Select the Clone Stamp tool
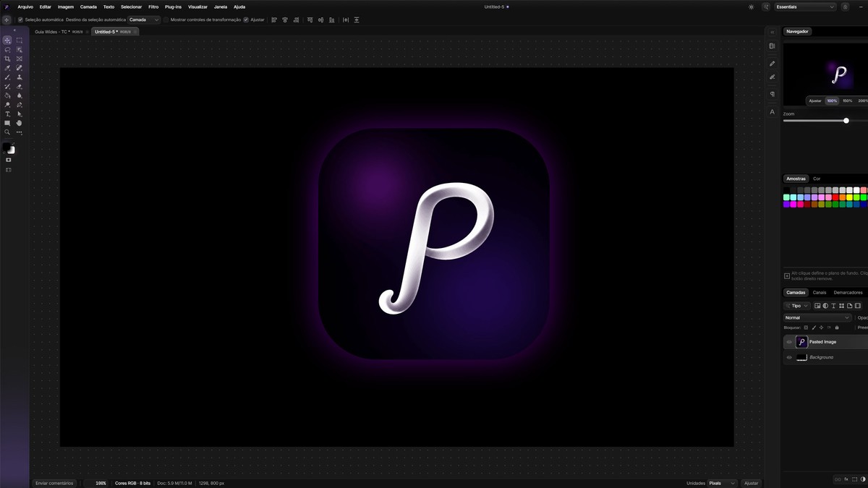The width and height of the screenshot is (868, 488). tap(20, 77)
